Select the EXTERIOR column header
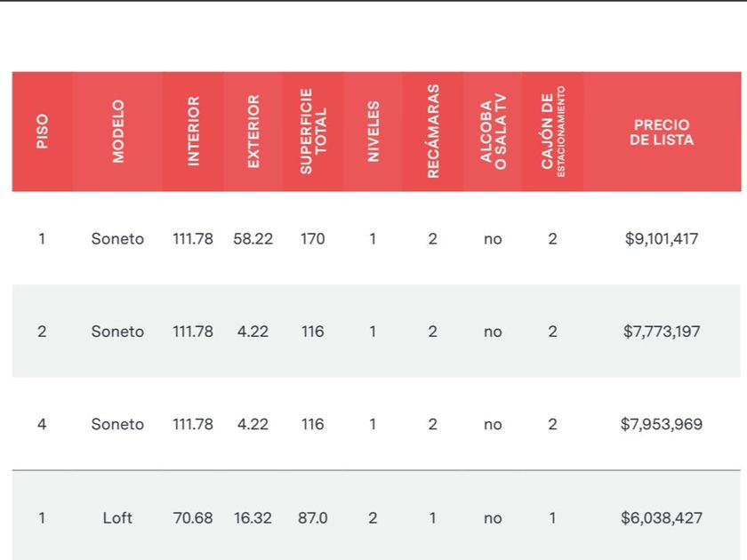The height and width of the screenshot is (560, 747). pyautogui.click(x=253, y=132)
